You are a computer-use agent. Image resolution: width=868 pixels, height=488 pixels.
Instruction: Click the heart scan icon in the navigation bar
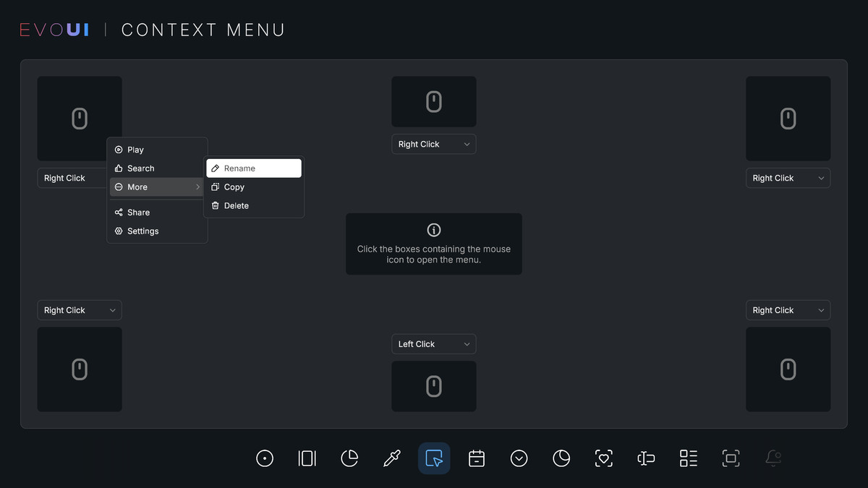tap(603, 458)
